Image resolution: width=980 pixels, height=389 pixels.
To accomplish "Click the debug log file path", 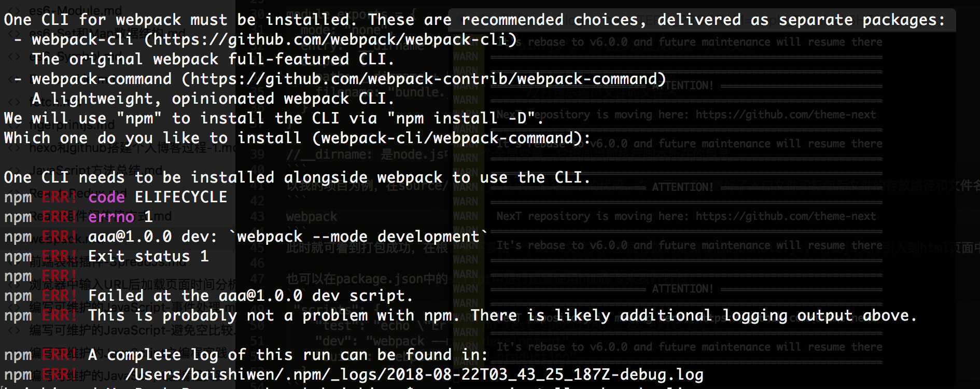I will pyautogui.click(x=414, y=374).
